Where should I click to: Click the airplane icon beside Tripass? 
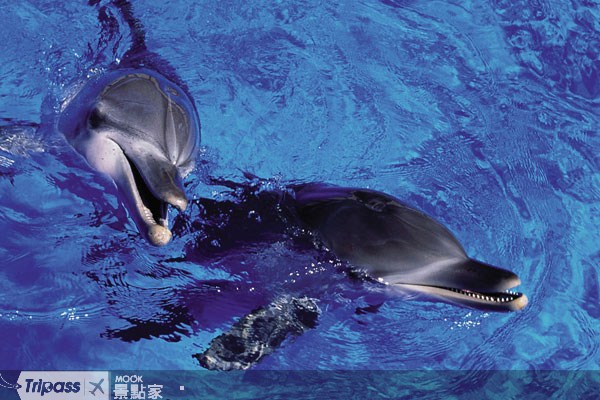tap(97, 387)
